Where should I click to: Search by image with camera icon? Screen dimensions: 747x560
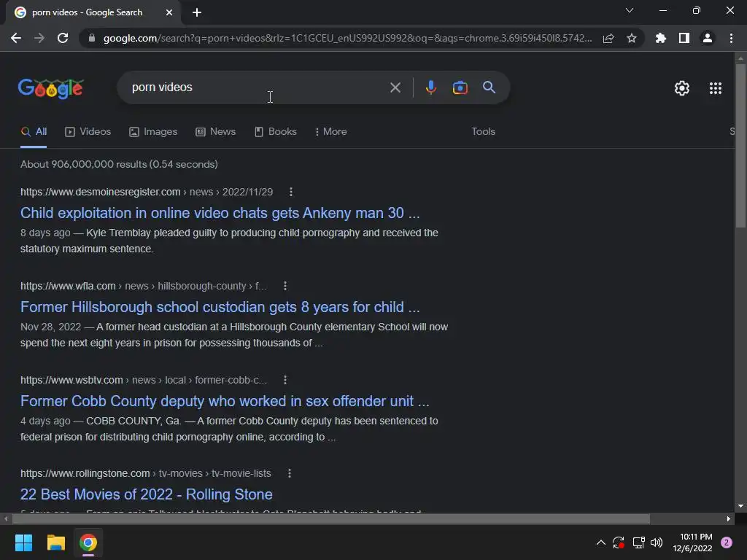click(x=460, y=87)
